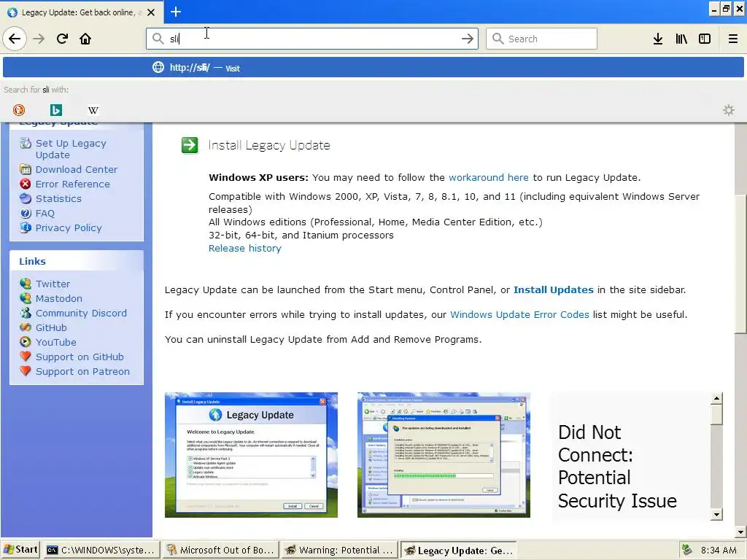Click the system tray network icon

pyautogui.click(x=686, y=550)
